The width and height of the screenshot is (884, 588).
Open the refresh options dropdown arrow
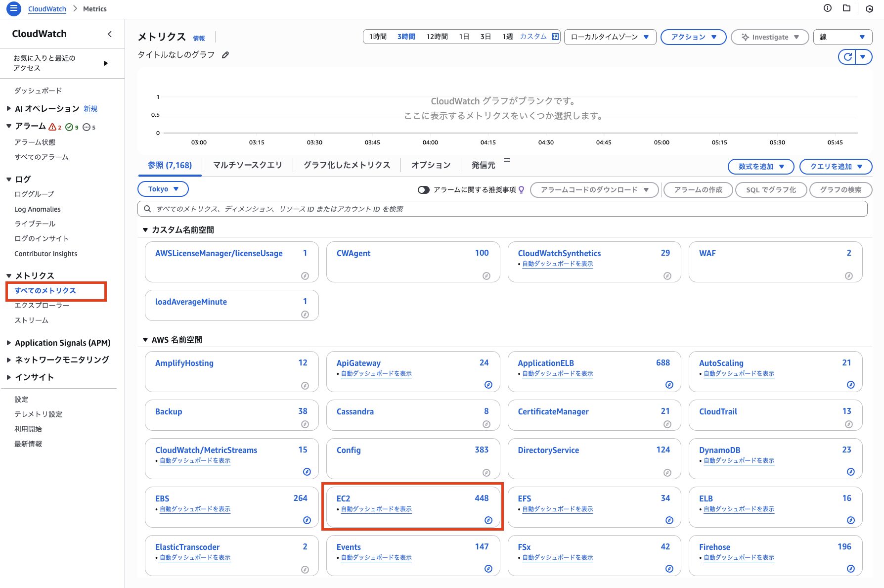pos(863,57)
